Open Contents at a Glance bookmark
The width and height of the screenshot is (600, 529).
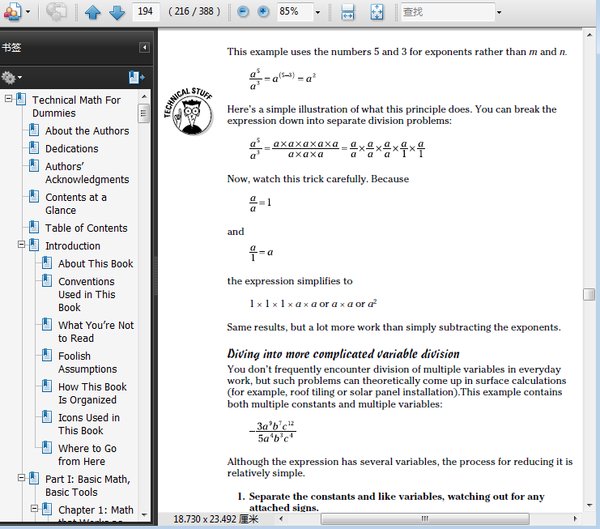pos(76,204)
